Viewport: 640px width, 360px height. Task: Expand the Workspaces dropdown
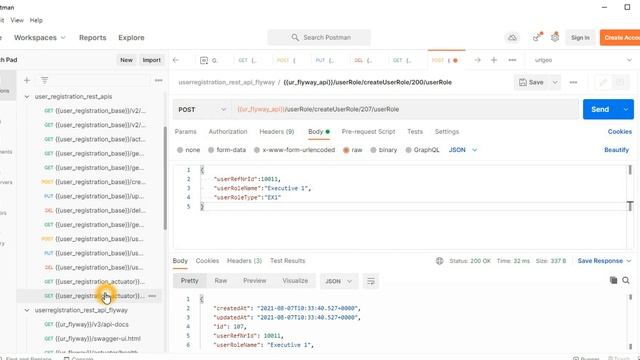(40, 38)
